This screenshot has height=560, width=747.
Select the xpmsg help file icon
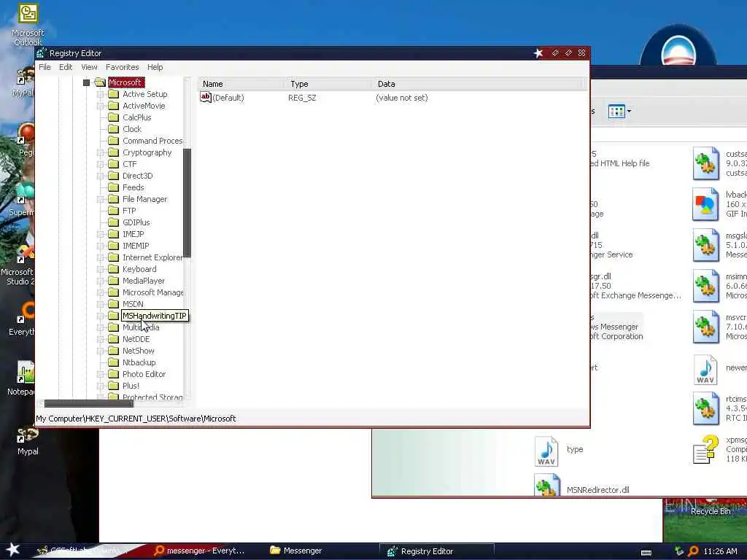[x=705, y=449]
